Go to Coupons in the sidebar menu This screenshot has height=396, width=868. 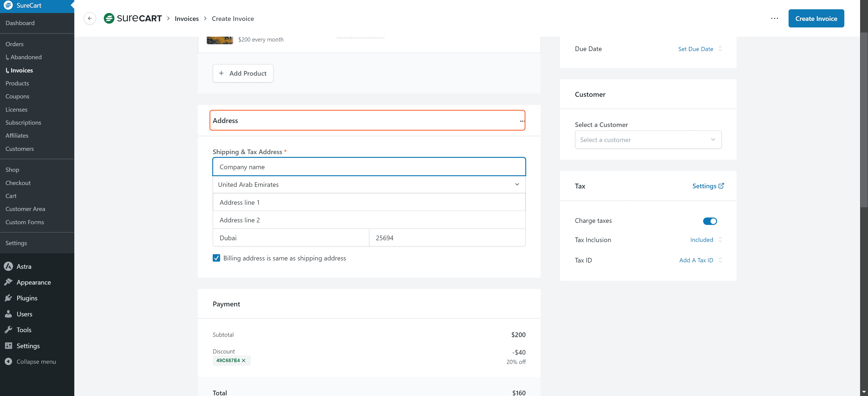pyautogui.click(x=17, y=96)
